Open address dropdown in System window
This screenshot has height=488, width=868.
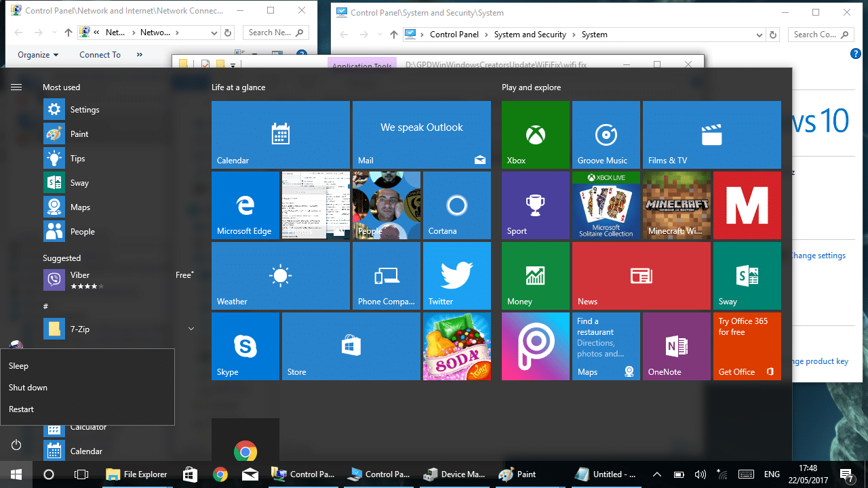coord(759,35)
